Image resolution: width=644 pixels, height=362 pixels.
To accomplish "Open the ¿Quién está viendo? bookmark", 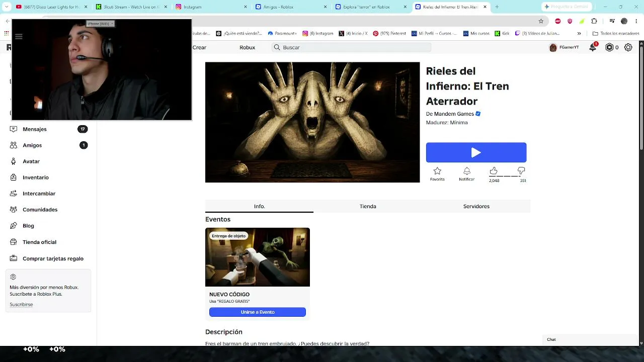I will [x=239, y=34].
